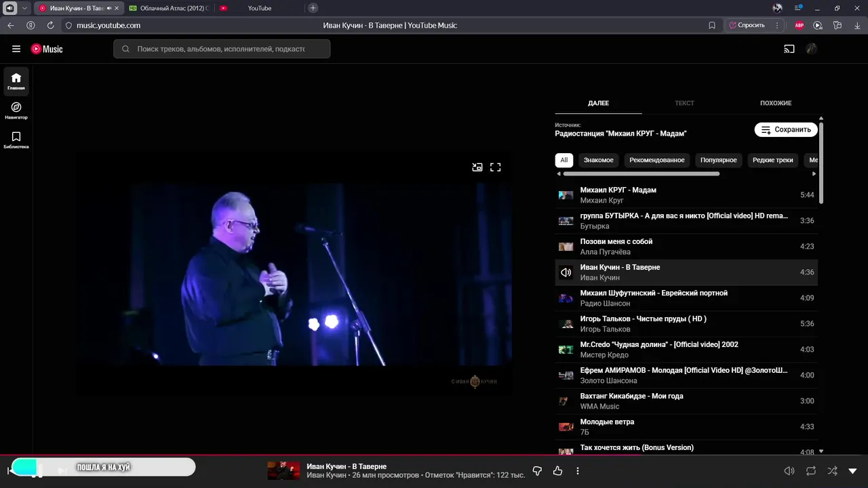Open the browser profile avatar
Viewport: 868px width, 488px height.
[777, 8]
